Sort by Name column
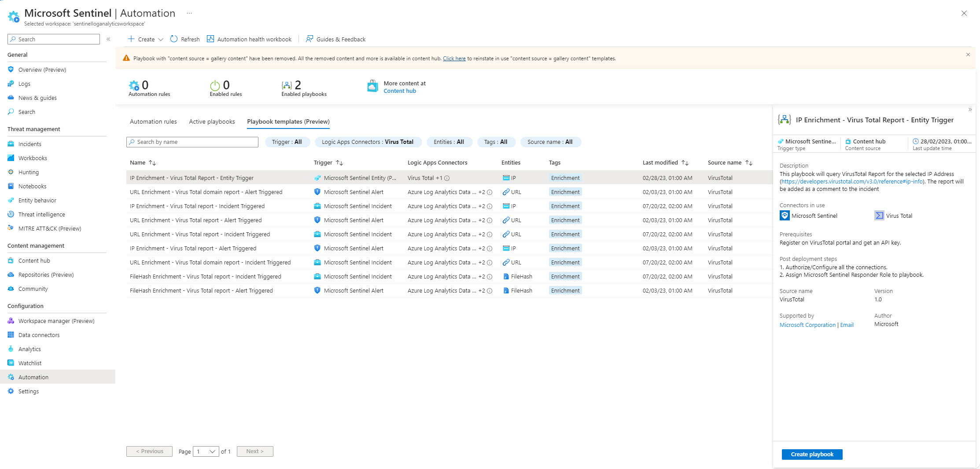The width and height of the screenshot is (980, 469). pos(143,162)
